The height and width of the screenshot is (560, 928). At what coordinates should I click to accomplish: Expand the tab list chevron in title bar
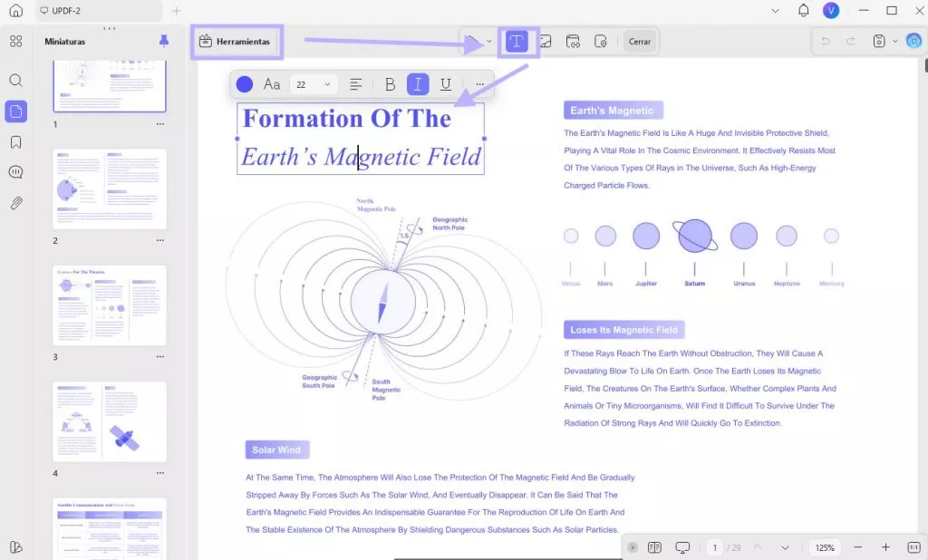pos(775,11)
